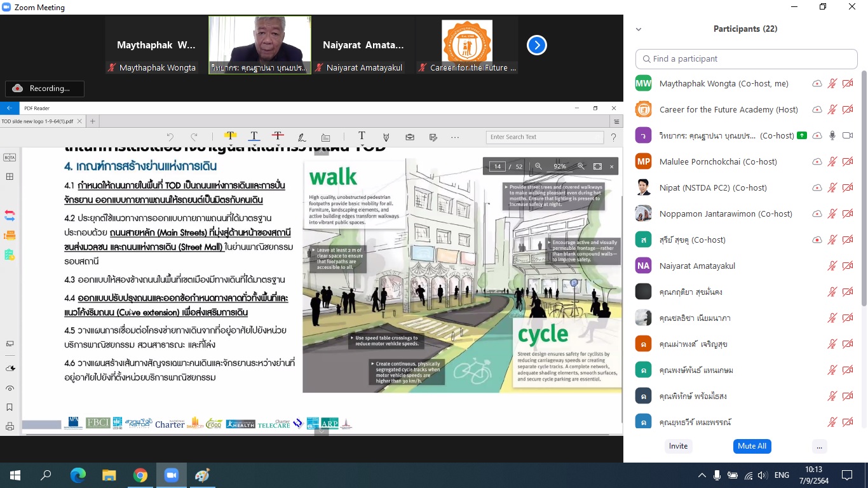Click the undo arrow in PDF toolbar
This screenshot has height=488, width=868.
(x=170, y=137)
